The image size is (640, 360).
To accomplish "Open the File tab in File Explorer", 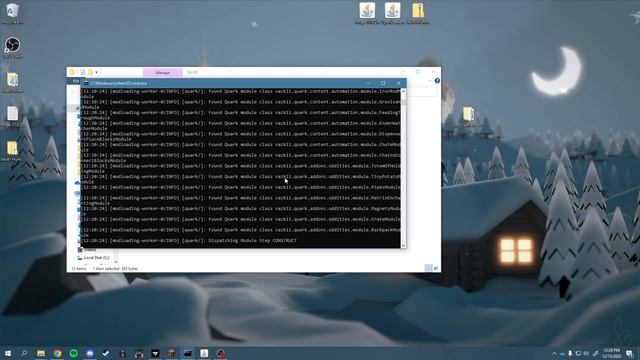I will coord(76,81).
